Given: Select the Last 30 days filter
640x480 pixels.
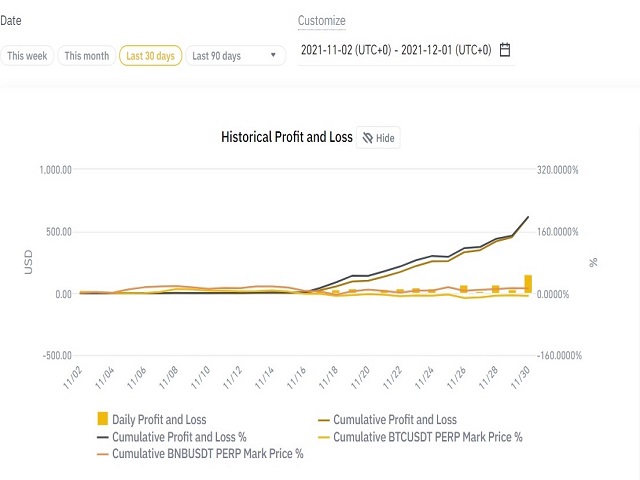Looking at the screenshot, I should tap(150, 56).
